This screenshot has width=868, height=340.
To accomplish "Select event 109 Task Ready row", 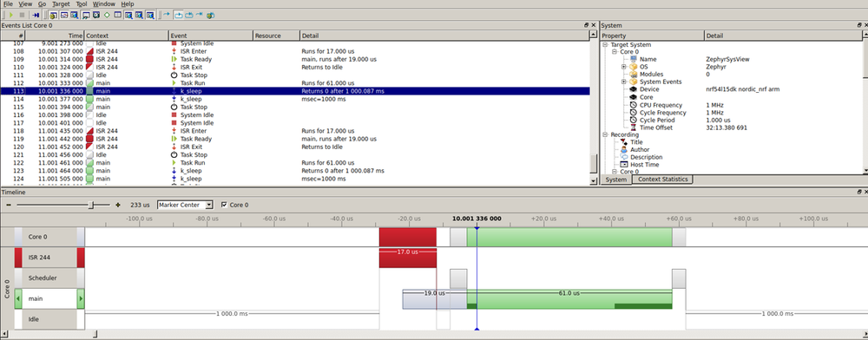I will pos(294,59).
